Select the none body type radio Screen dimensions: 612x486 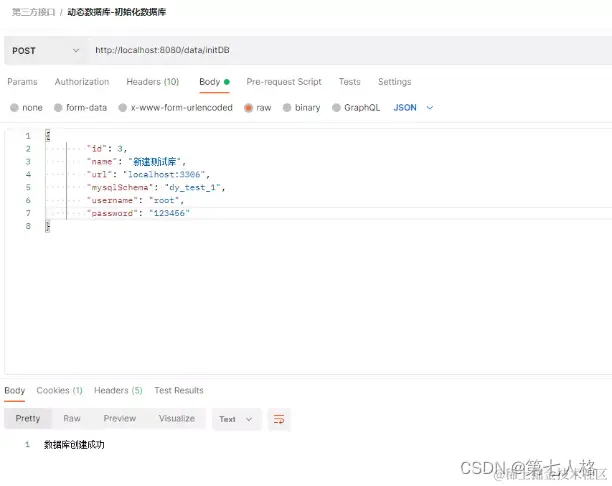click(14, 108)
